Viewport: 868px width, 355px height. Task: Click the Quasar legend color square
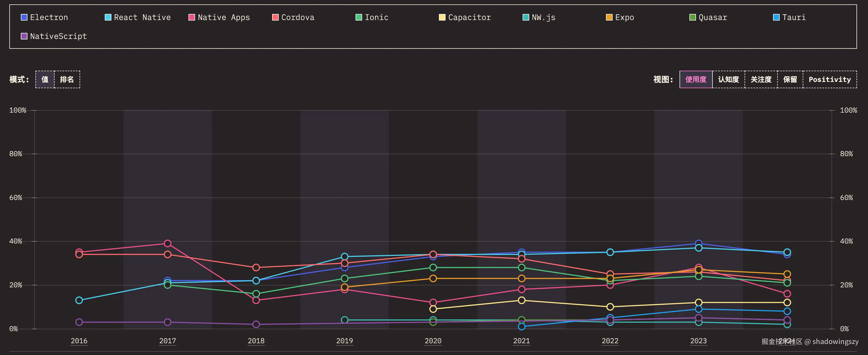(x=692, y=17)
